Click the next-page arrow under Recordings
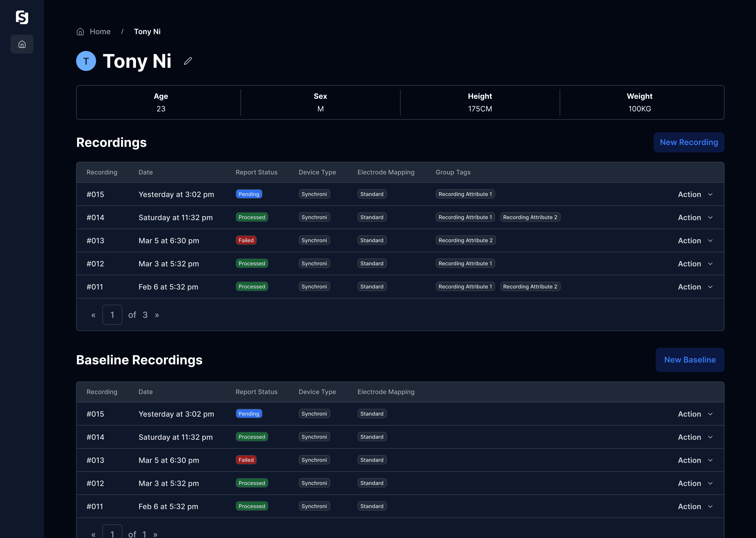 click(157, 315)
